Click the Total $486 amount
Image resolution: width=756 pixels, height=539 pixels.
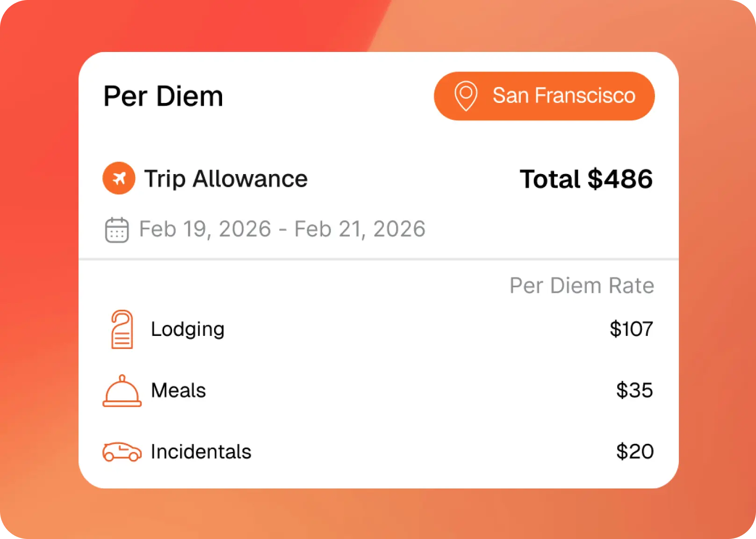click(586, 179)
